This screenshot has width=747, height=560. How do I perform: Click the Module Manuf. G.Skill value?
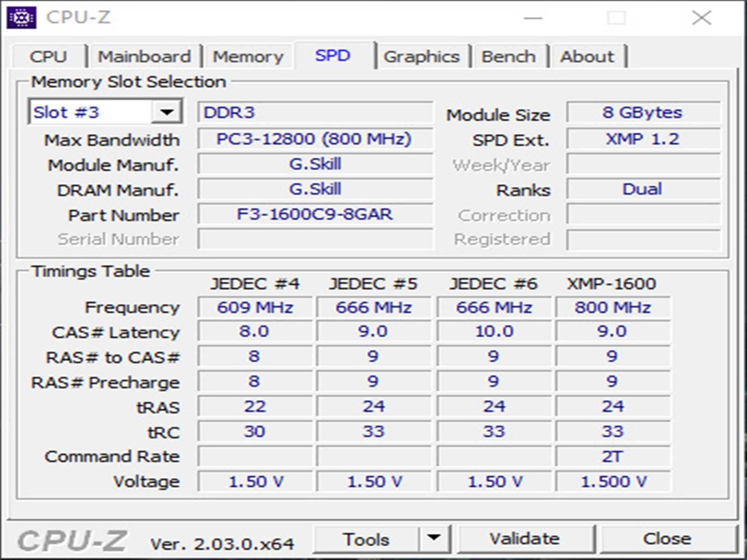[315, 164]
